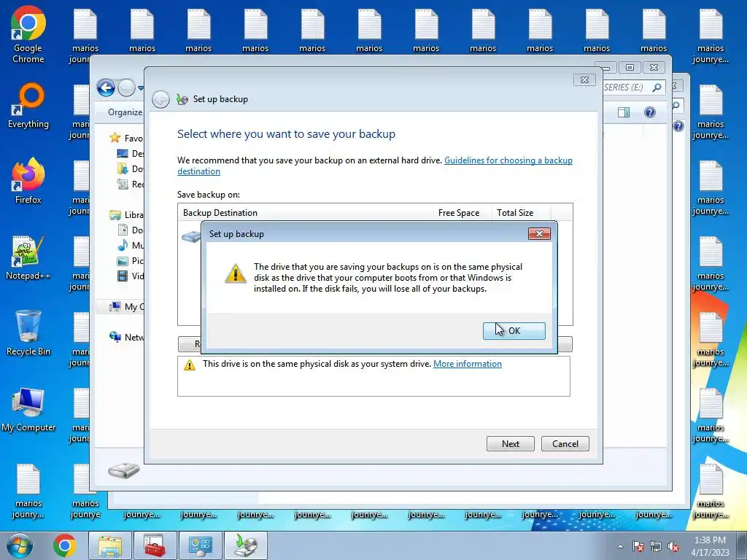Click wizard back arrow beside Set up backup

[x=160, y=99]
